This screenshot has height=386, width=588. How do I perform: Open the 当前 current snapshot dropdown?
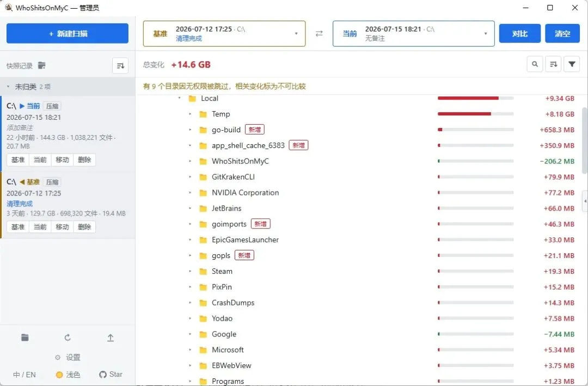click(414, 33)
